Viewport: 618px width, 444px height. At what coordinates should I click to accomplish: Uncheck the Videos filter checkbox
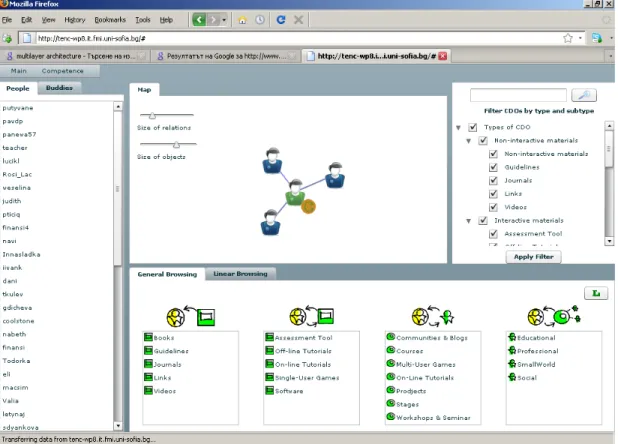pyautogui.click(x=493, y=207)
